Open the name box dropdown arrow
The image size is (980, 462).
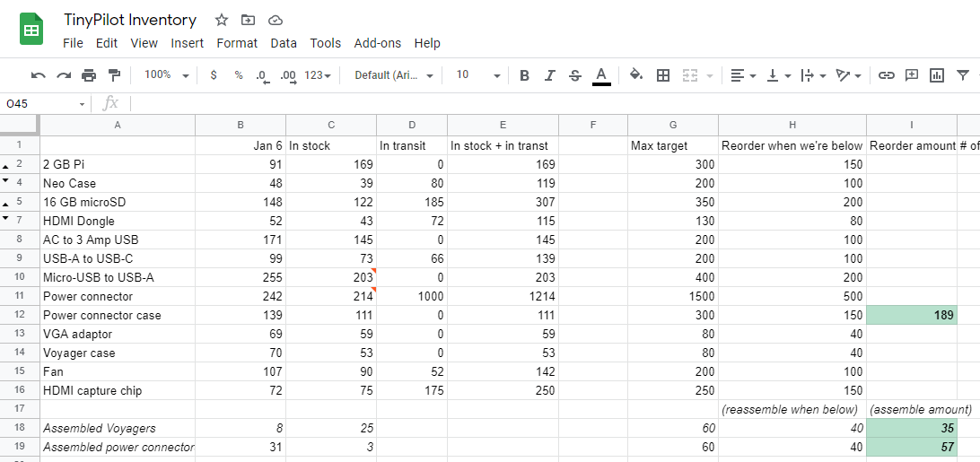coord(82,104)
